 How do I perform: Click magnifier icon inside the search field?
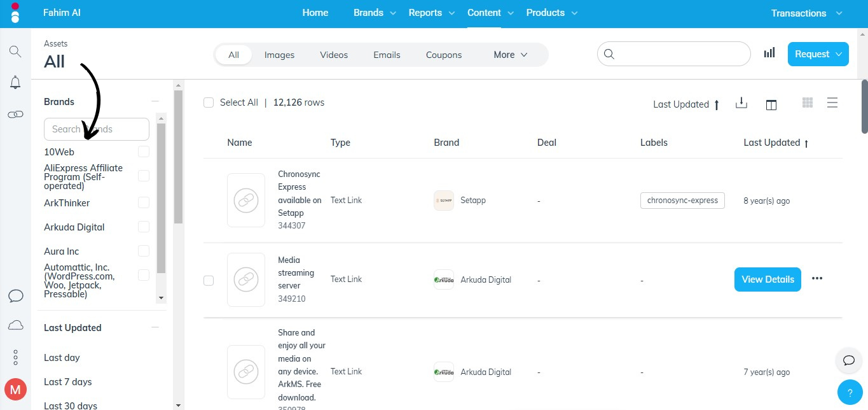[x=609, y=54]
